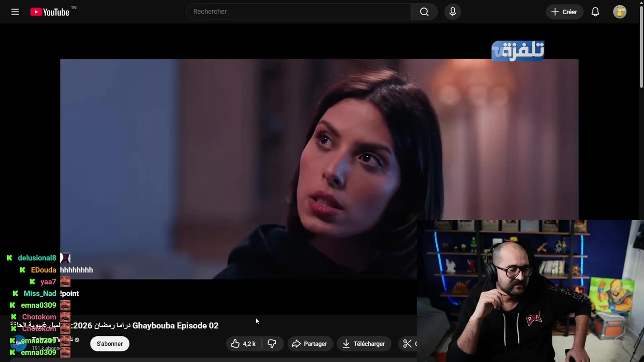Select chat message hhhhhhhhh
This screenshot has height=362, width=644.
pos(76,270)
